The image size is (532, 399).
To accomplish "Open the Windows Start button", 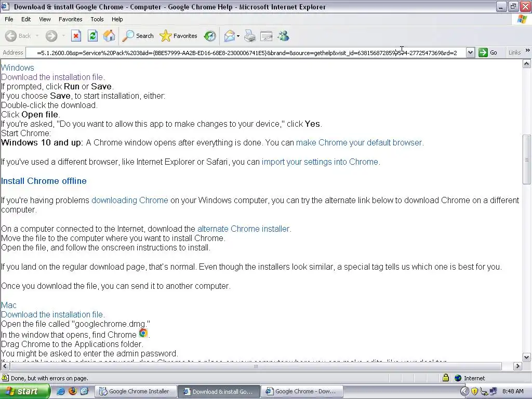I will (25, 391).
